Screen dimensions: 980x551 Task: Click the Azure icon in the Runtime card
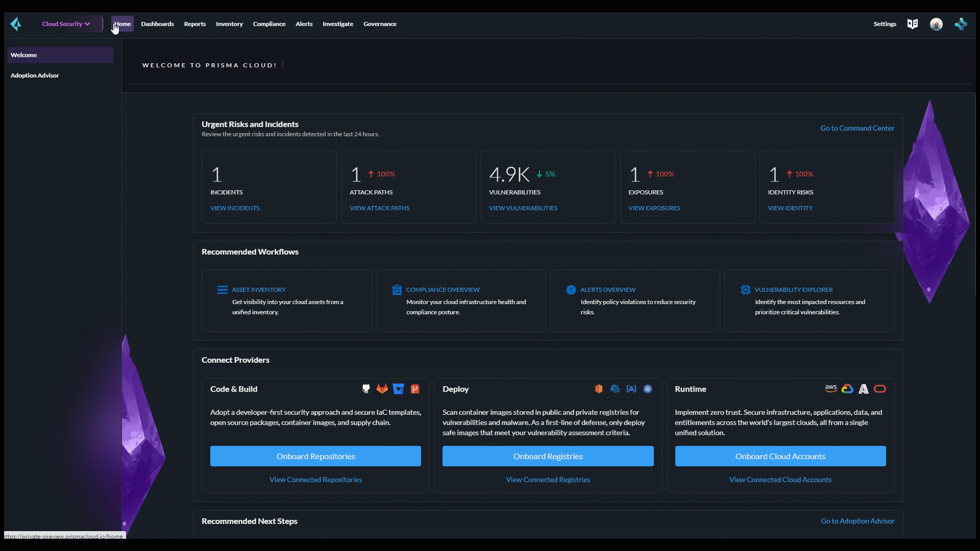tap(863, 388)
